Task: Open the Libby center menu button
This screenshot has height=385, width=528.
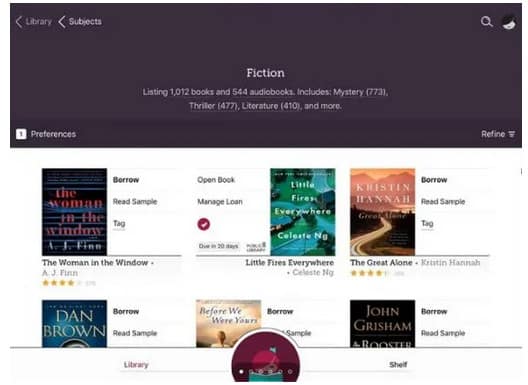Action: pos(266,357)
